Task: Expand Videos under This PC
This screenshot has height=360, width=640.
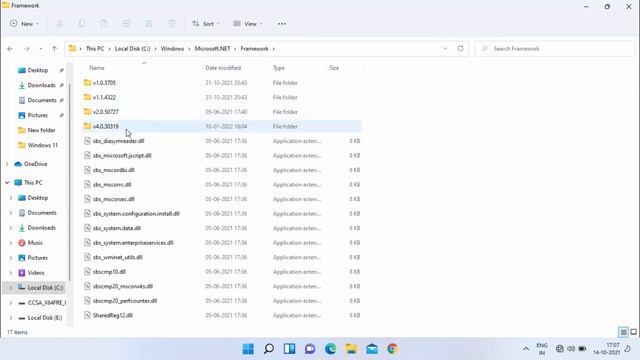Action: coord(11,273)
